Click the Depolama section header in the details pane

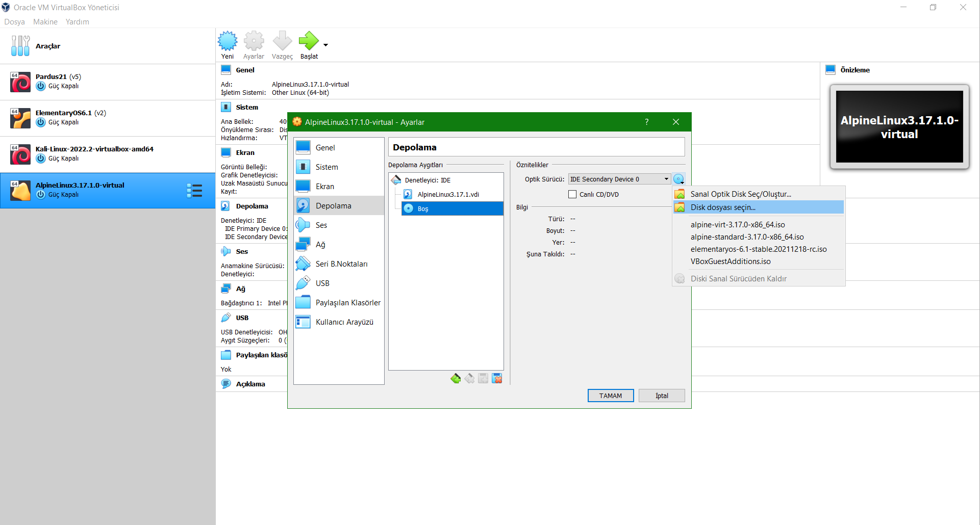pyautogui.click(x=252, y=206)
